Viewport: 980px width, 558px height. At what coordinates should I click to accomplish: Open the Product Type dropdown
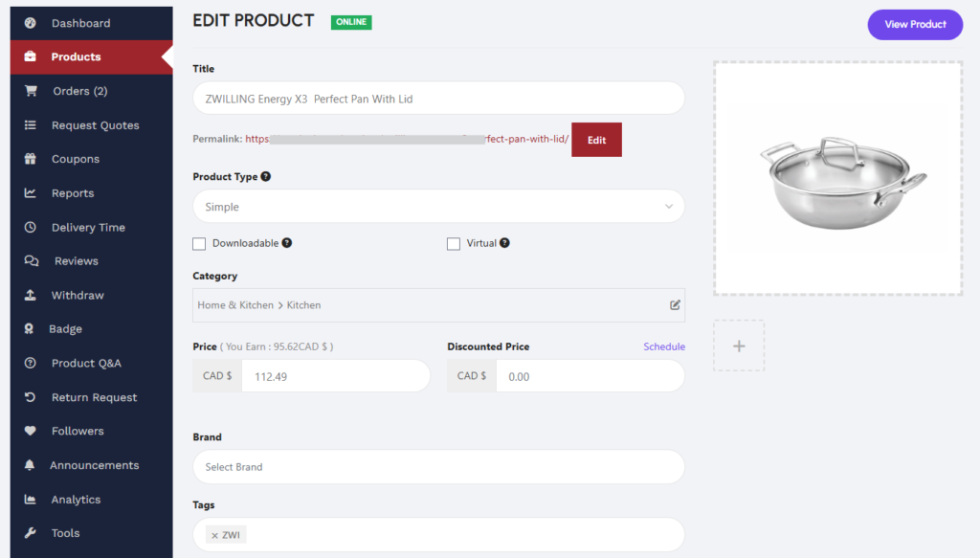pyautogui.click(x=438, y=207)
